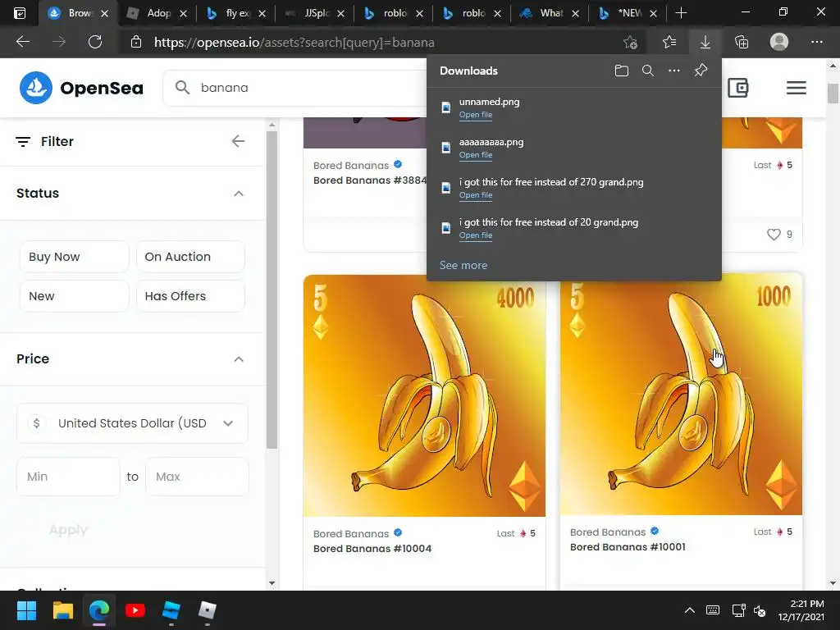Go back to the previous page
The image size is (840, 630).
pos(23,42)
